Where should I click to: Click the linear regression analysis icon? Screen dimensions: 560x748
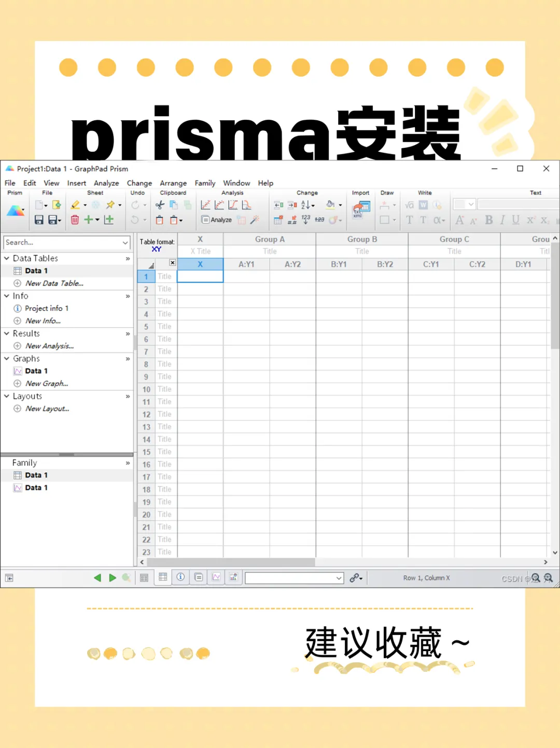click(205, 205)
